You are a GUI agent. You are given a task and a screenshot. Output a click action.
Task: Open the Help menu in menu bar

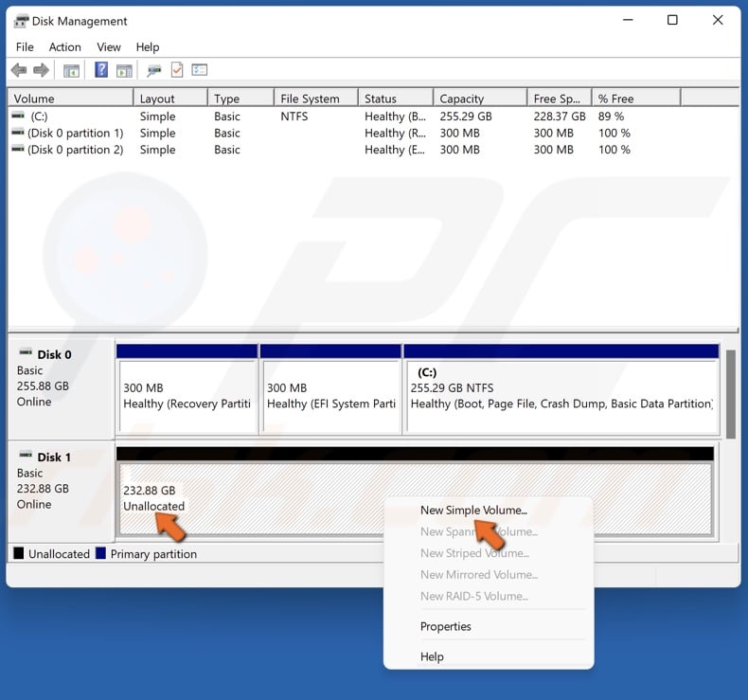[148, 47]
